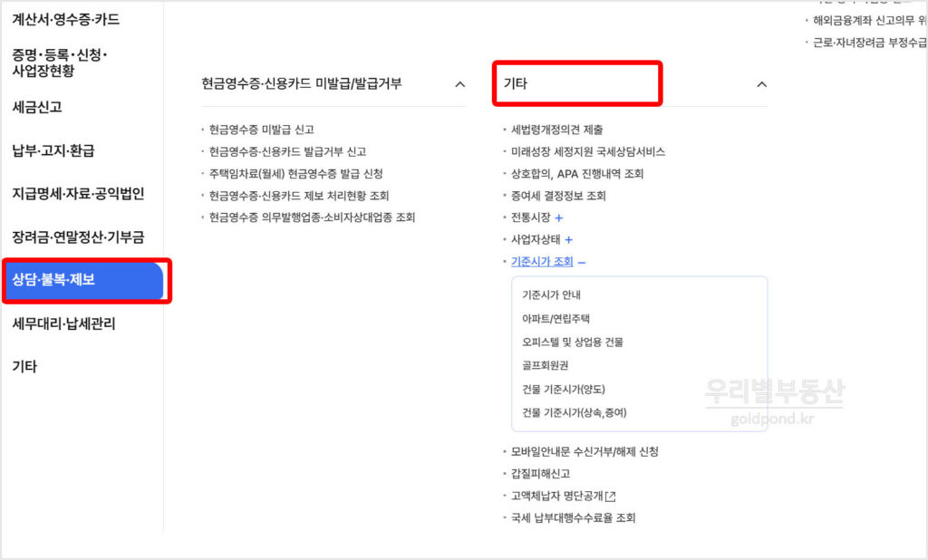The image size is (928, 560).
Task: Open 근로·자녀장려금 부정수급 link
Action: pos(869,43)
